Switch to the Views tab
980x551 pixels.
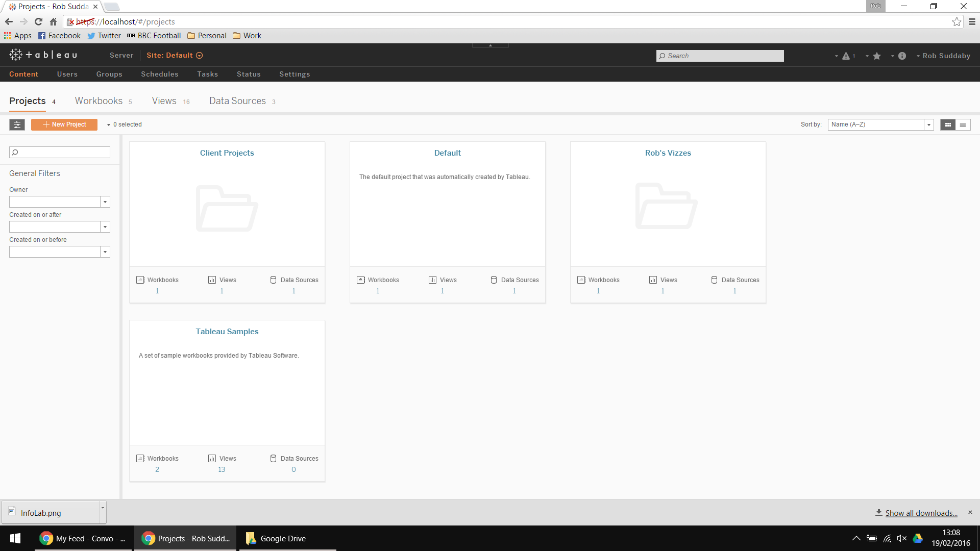tap(164, 101)
